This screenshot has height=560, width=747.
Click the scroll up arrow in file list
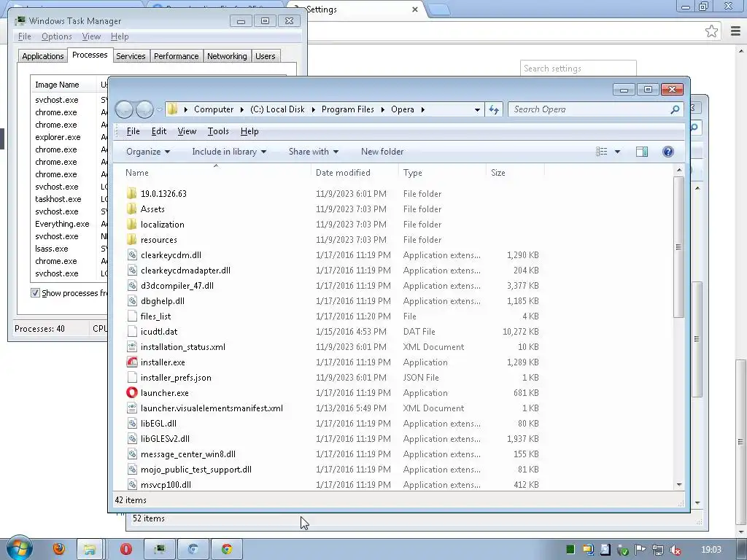click(x=679, y=170)
